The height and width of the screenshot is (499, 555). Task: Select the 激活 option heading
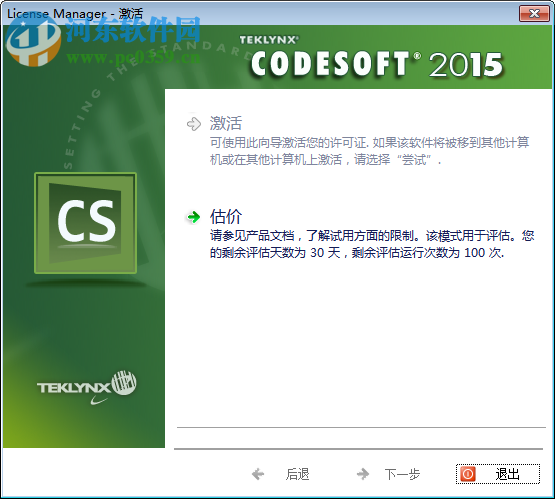click(226, 124)
